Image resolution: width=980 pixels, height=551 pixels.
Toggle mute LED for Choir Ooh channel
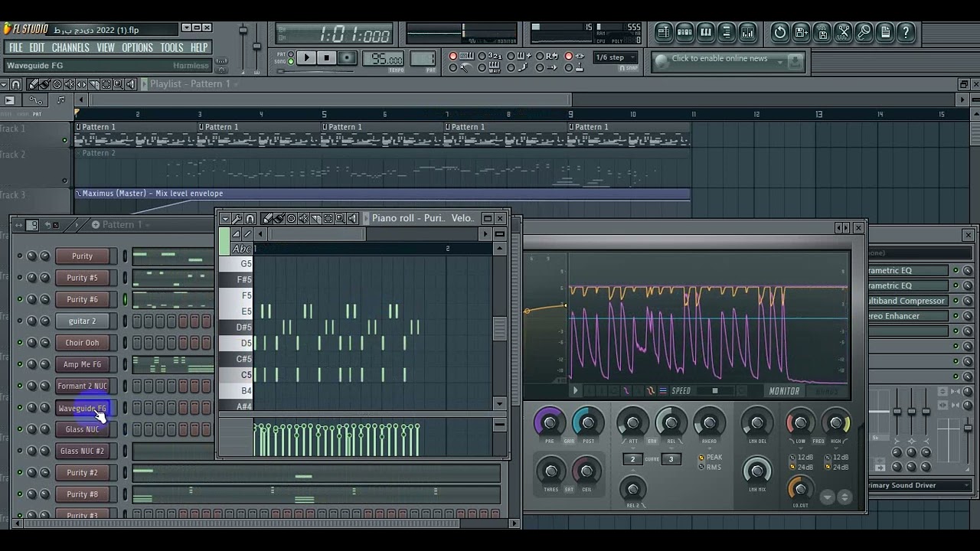pyautogui.click(x=20, y=343)
